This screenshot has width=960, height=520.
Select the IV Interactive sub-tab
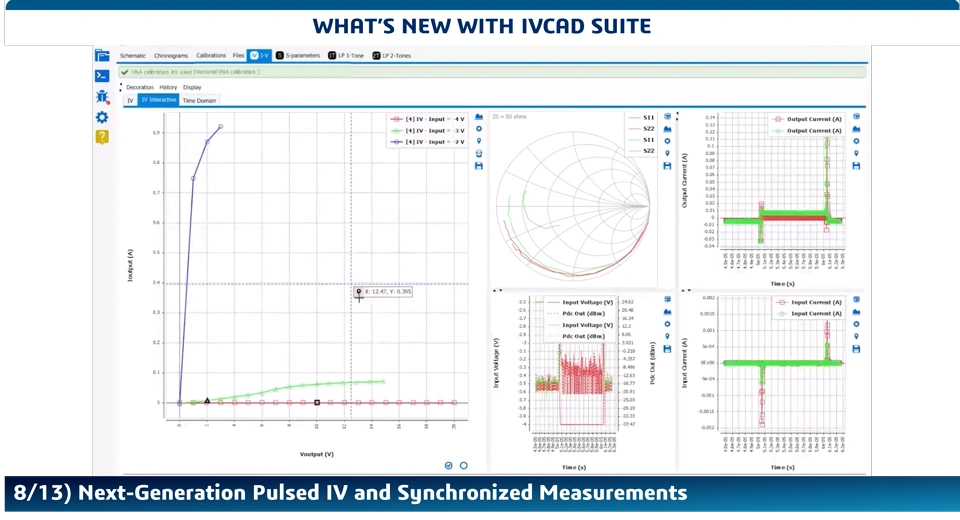[159, 100]
